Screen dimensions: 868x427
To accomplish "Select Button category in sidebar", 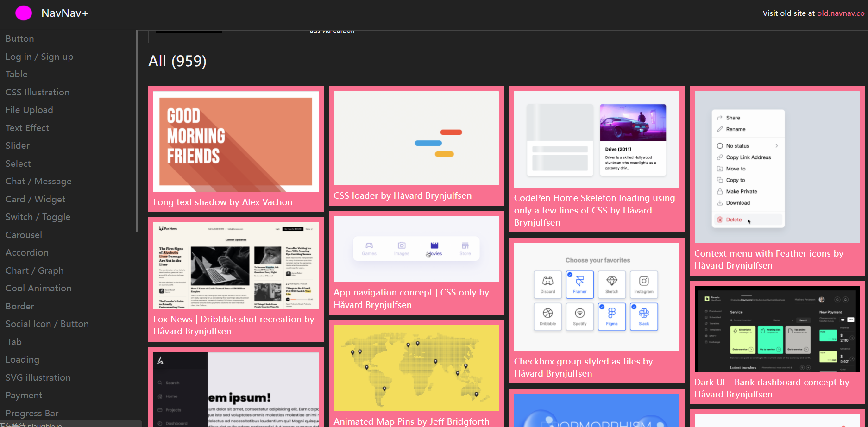I will pos(20,38).
